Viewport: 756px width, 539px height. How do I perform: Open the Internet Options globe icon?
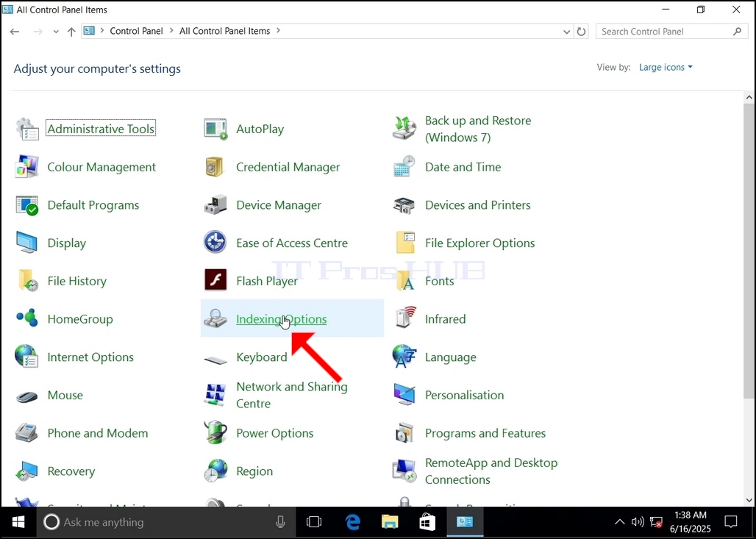(x=27, y=357)
